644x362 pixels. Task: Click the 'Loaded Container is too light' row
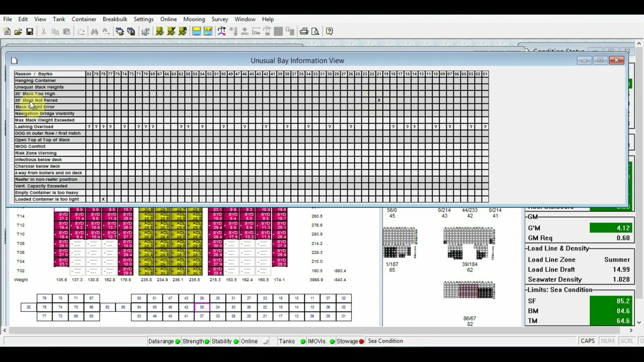tap(251, 199)
